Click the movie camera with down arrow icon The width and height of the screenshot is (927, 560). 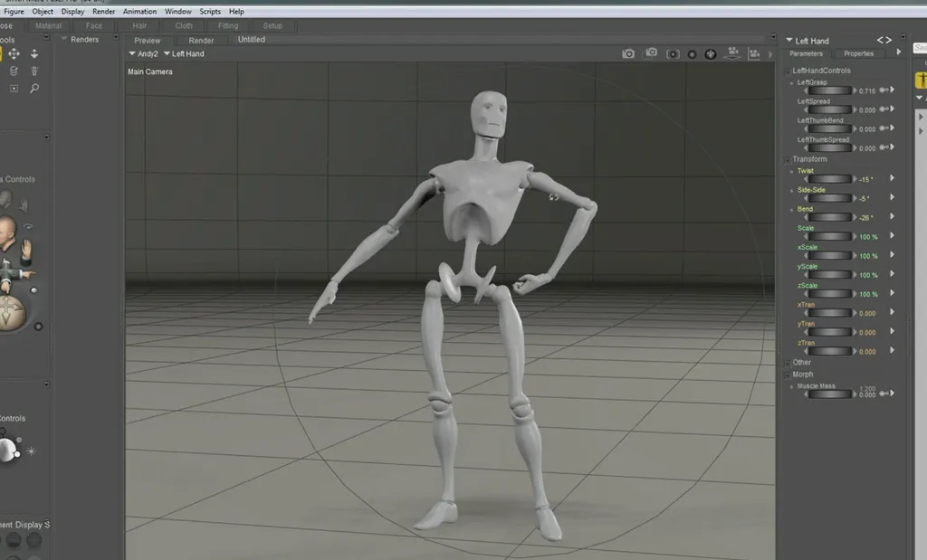coord(732,53)
